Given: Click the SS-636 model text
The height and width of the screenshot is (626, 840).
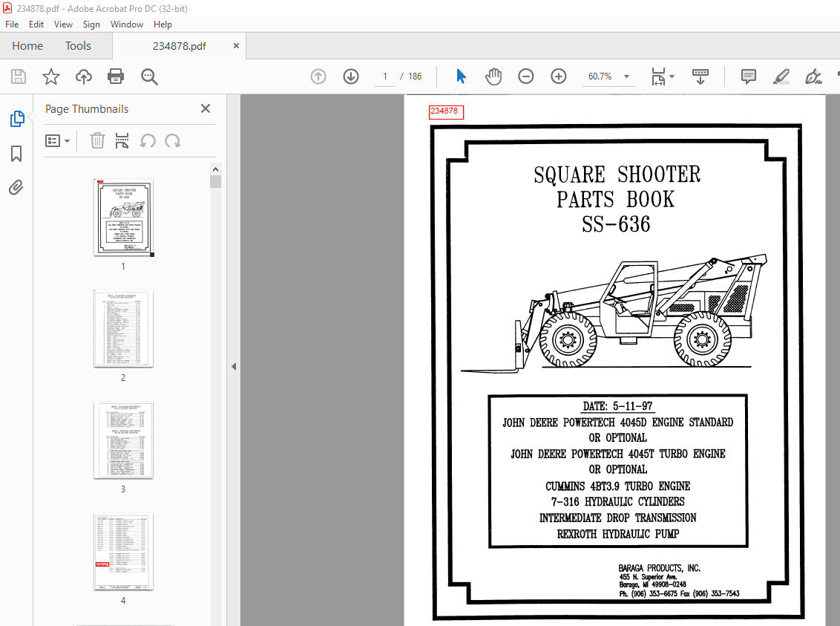Looking at the screenshot, I should coord(616,224).
